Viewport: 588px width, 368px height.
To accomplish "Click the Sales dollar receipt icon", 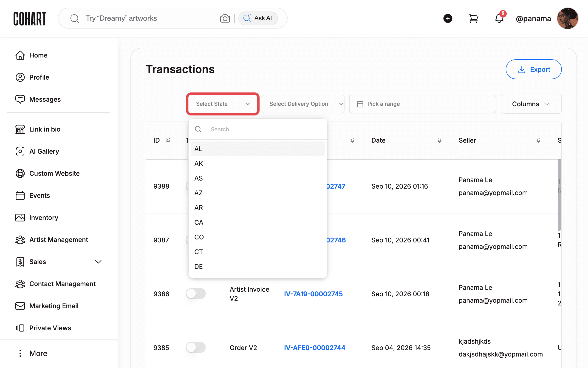I will (x=20, y=262).
